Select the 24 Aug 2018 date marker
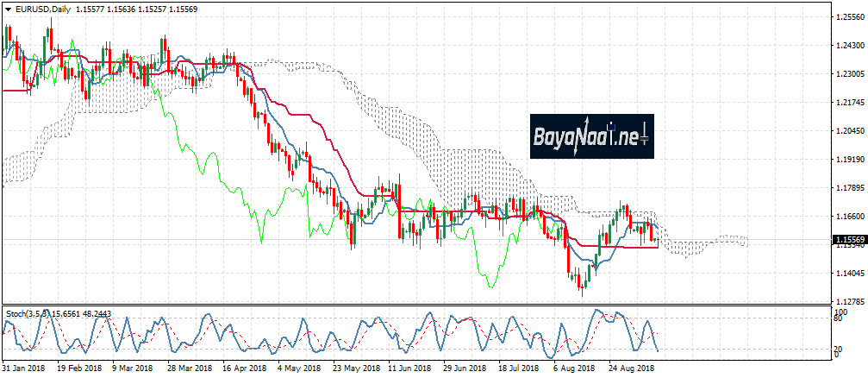The height and width of the screenshot is (378, 868). [x=630, y=367]
